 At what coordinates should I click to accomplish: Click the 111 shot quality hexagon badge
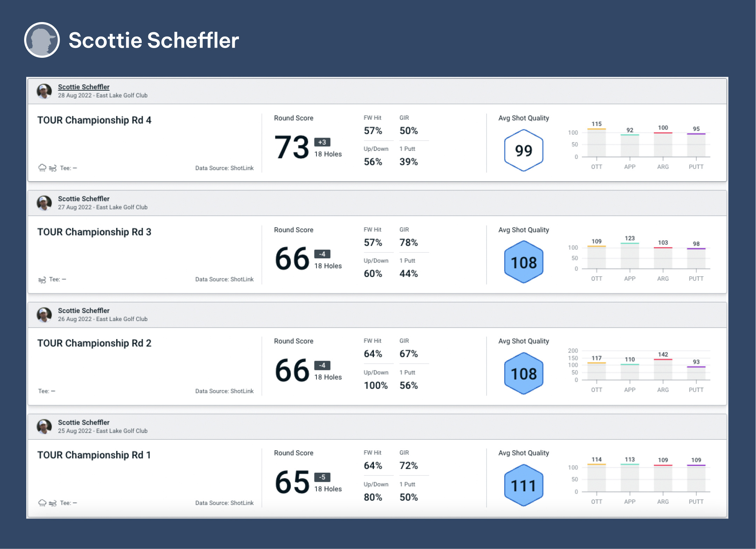tap(523, 486)
